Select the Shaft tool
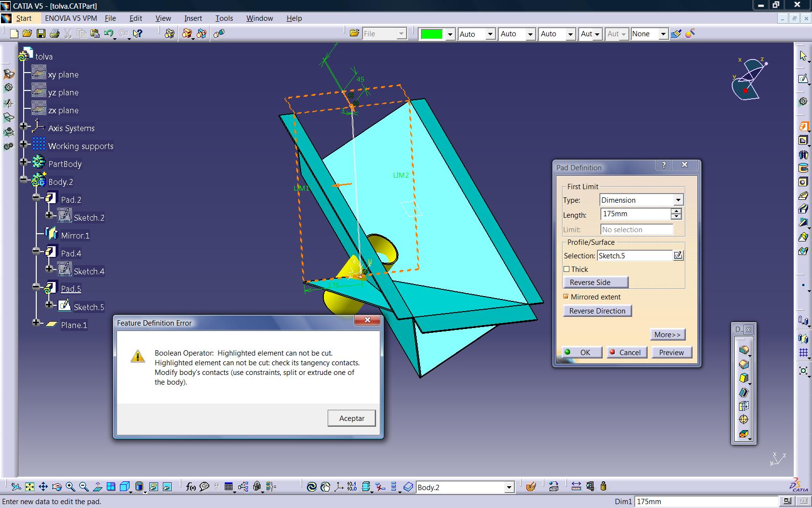The width and height of the screenshot is (812, 508). [803, 154]
